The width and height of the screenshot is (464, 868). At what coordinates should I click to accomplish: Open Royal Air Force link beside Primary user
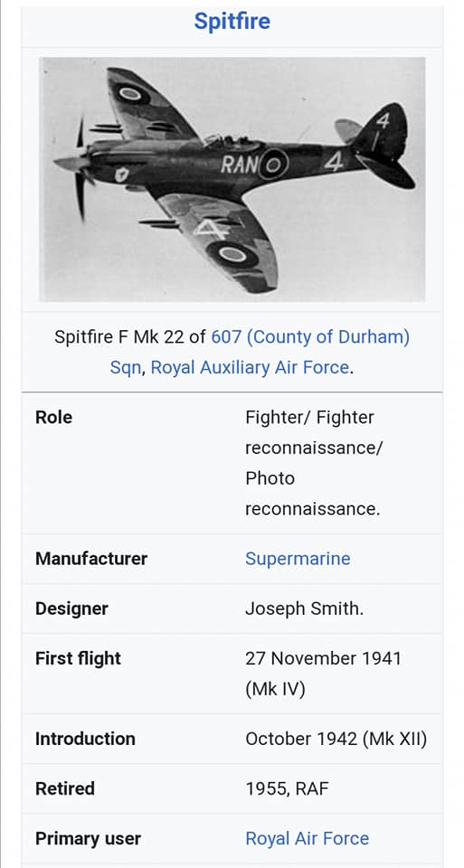308,838
